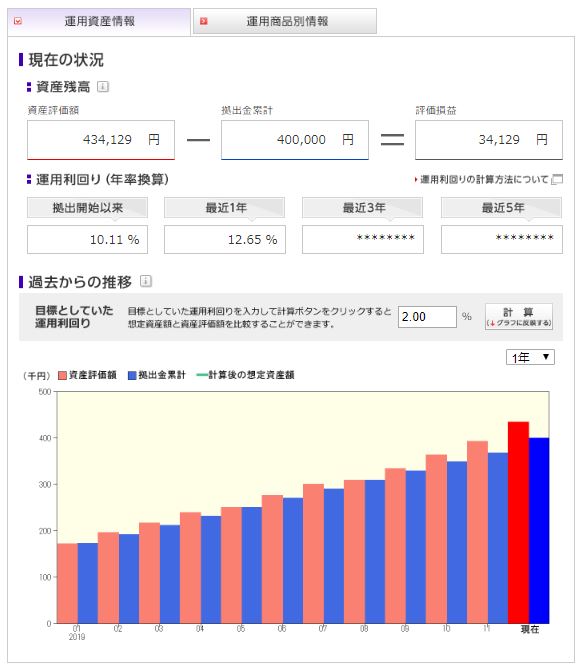The image size is (585, 671).
Task: Click the check icon on 運用資産情報 tab
Action: (18, 21)
